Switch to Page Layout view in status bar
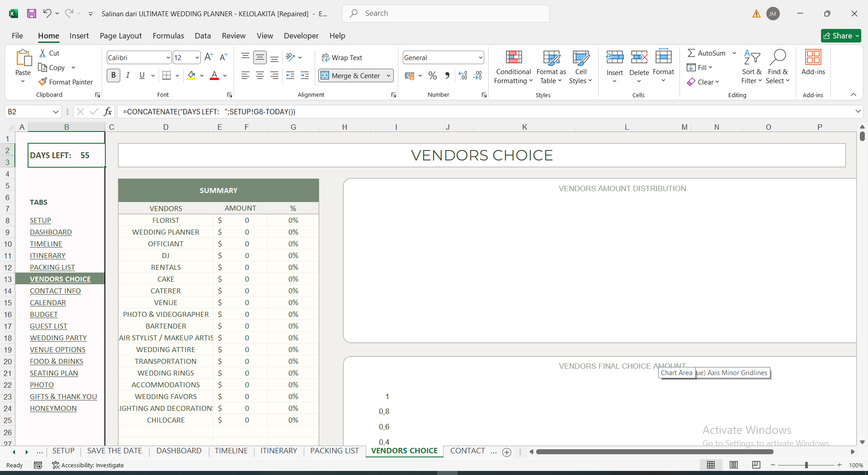 [734, 465]
